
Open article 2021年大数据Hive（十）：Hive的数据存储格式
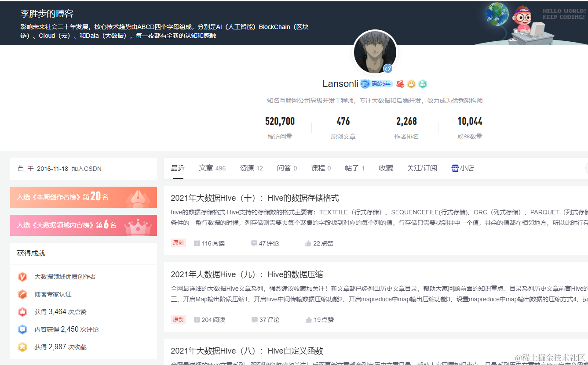point(255,198)
